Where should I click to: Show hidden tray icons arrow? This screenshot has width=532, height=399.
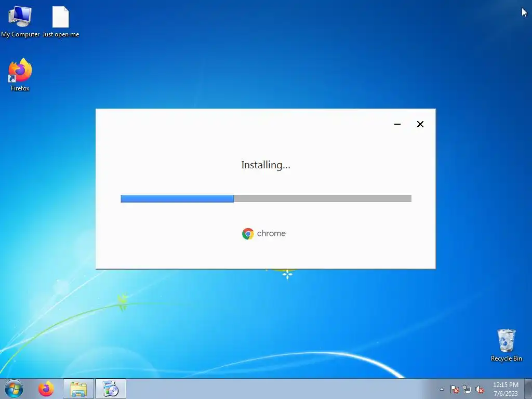click(x=442, y=389)
